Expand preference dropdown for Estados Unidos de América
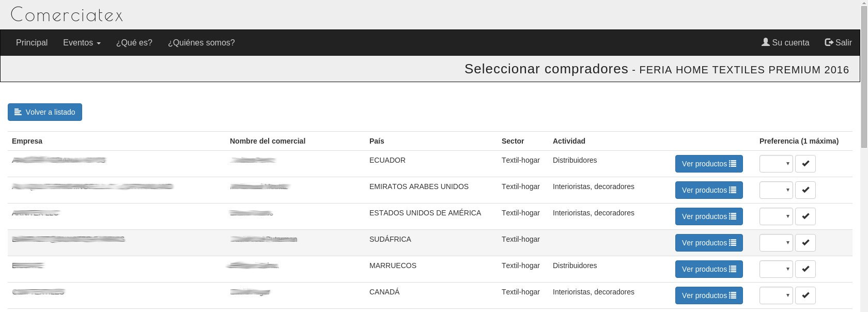 776,216
